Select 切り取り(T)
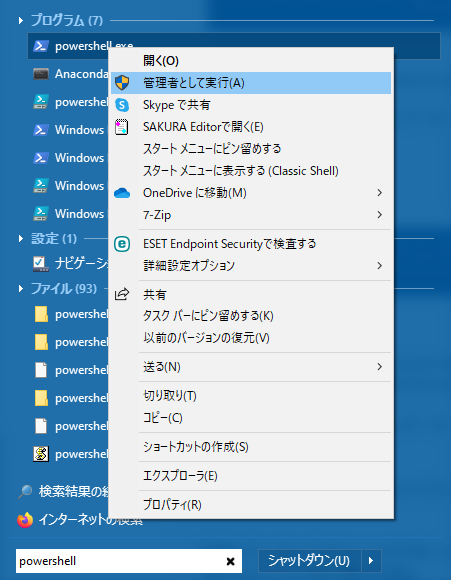 251,396
